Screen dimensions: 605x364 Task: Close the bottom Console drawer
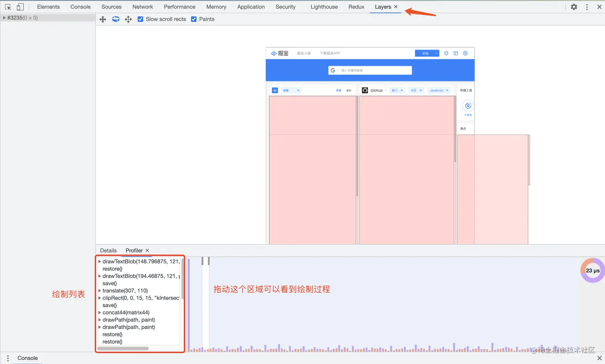[x=599, y=358]
